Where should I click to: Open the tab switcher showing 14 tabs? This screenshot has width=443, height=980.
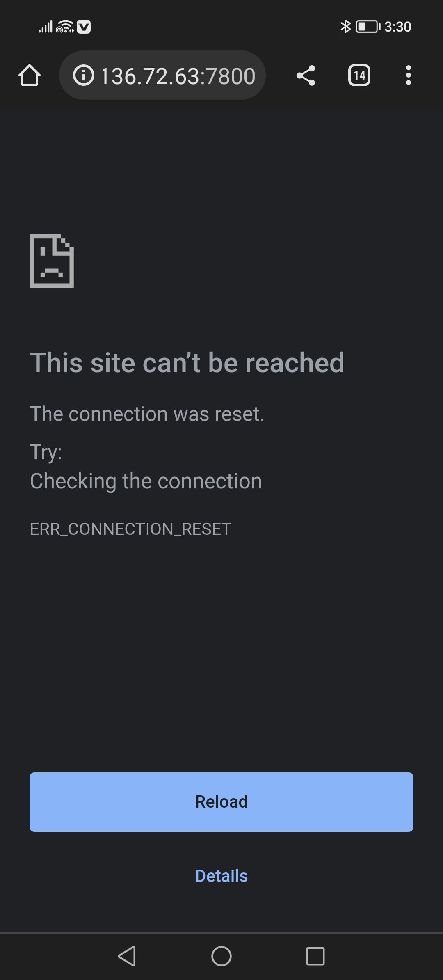pyautogui.click(x=359, y=76)
